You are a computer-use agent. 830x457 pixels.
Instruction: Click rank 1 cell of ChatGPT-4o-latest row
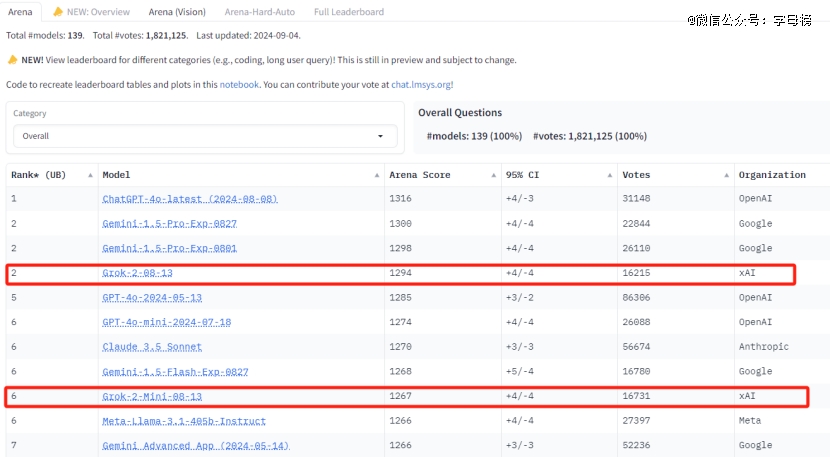[x=14, y=199]
